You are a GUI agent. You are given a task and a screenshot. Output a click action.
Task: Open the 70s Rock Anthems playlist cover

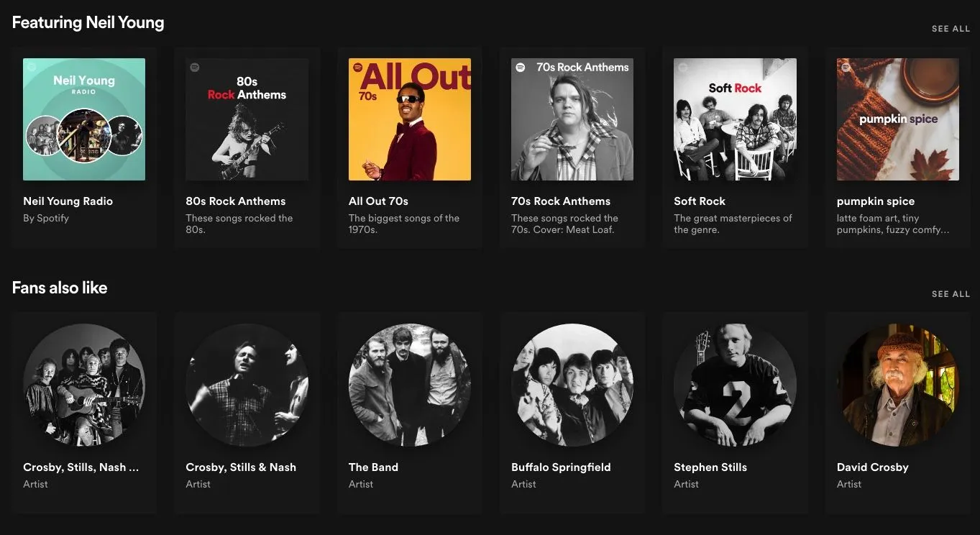pos(572,119)
